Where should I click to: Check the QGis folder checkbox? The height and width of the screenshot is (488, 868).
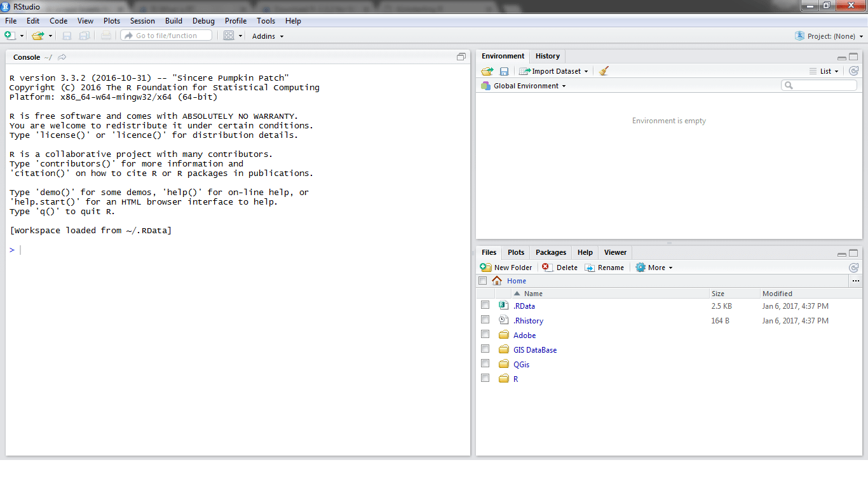pyautogui.click(x=485, y=363)
